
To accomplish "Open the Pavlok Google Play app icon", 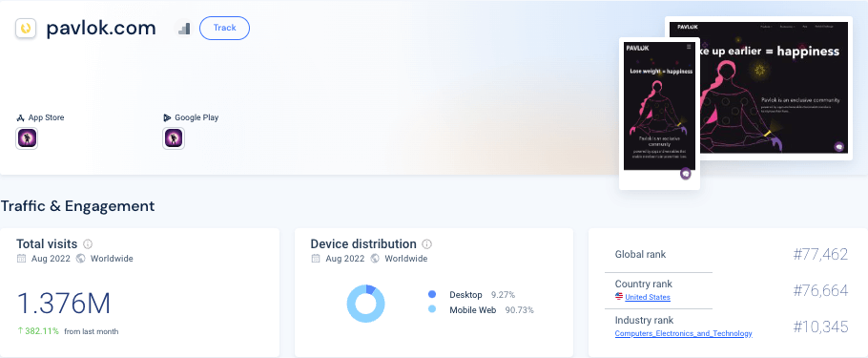I will (174, 138).
